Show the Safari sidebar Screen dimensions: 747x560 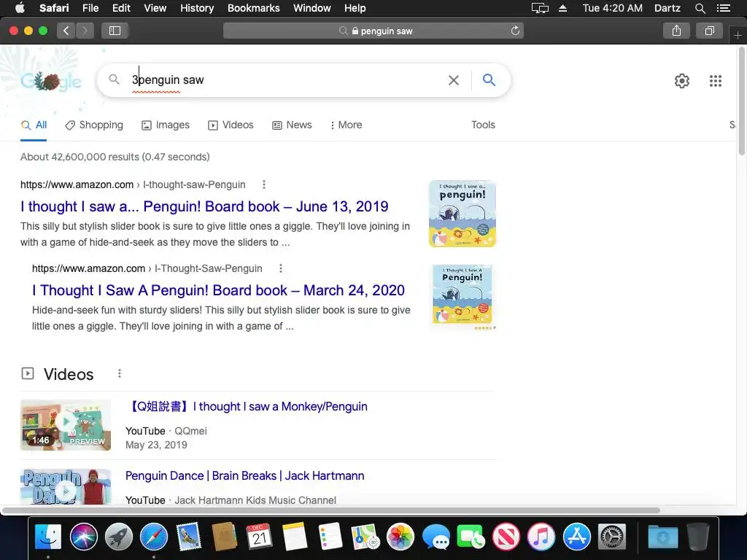[115, 31]
